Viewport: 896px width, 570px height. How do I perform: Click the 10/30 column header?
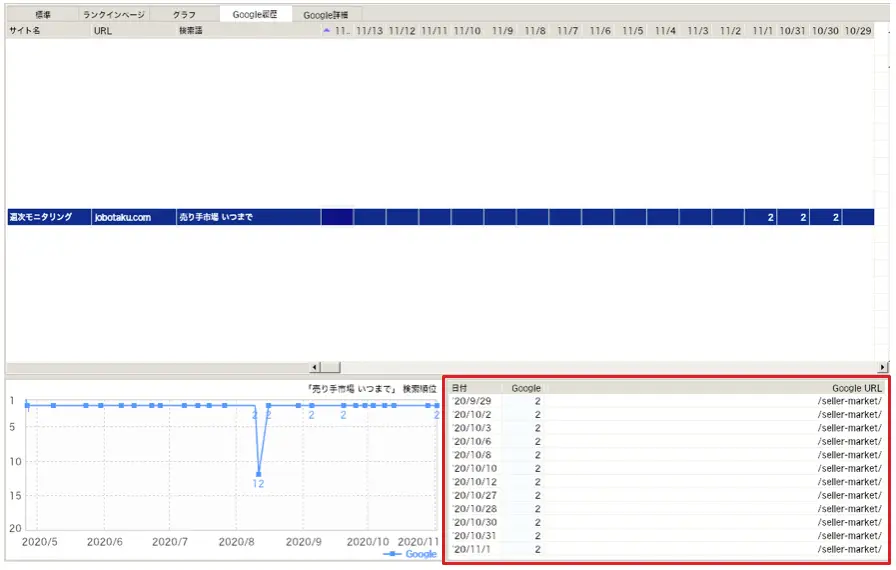pyautogui.click(x=825, y=31)
